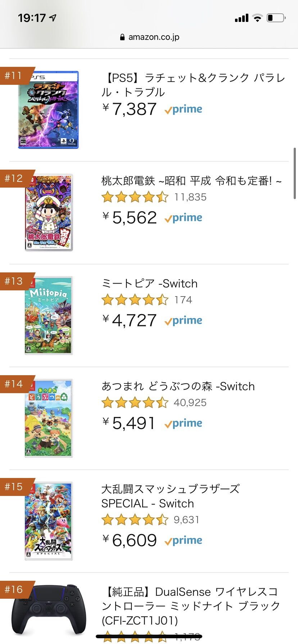The height and width of the screenshot is (644, 298).
Task: Open the Miitopia box art thumbnail
Action: coord(49,316)
